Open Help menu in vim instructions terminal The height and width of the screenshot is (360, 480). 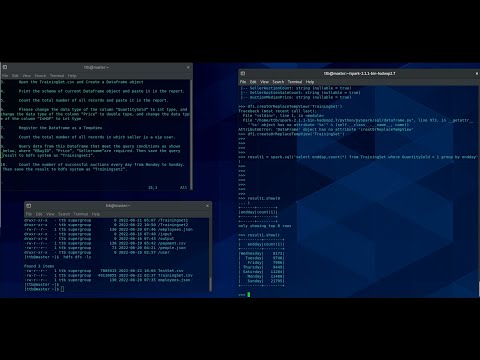[72, 76]
